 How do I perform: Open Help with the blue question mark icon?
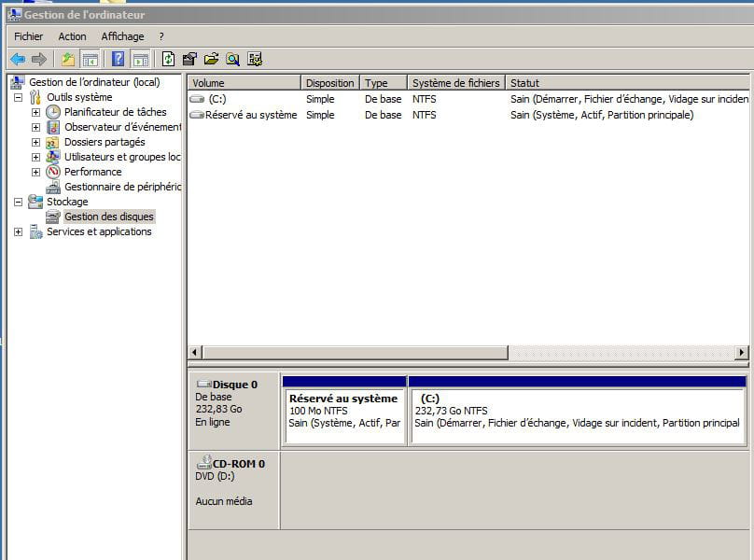[x=118, y=59]
